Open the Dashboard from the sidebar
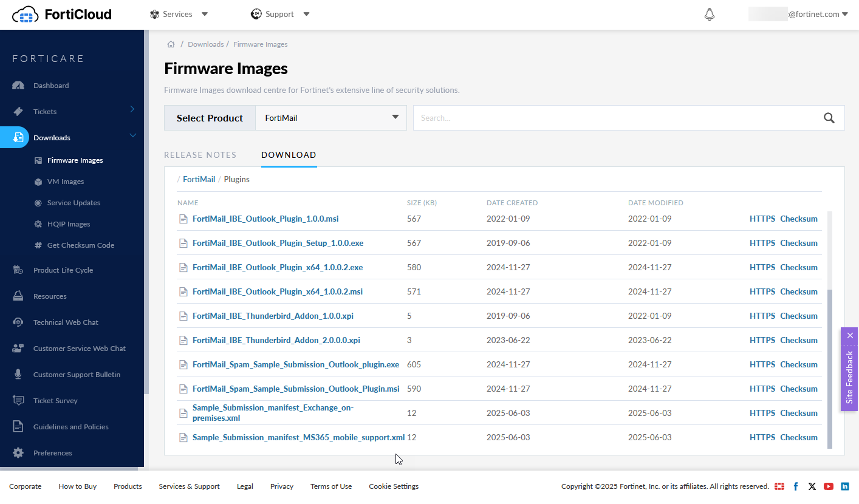This screenshot has width=859, height=504. (x=53, y=85)
